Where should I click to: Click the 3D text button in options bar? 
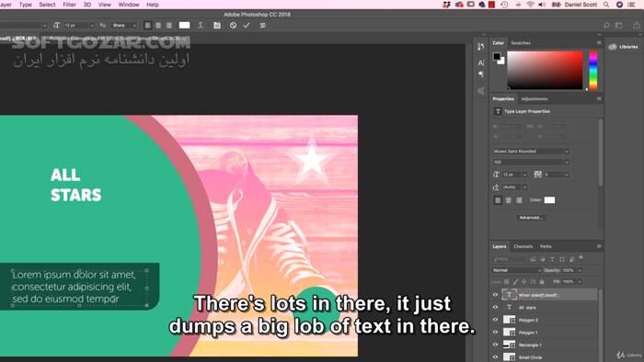coord(262,26)
